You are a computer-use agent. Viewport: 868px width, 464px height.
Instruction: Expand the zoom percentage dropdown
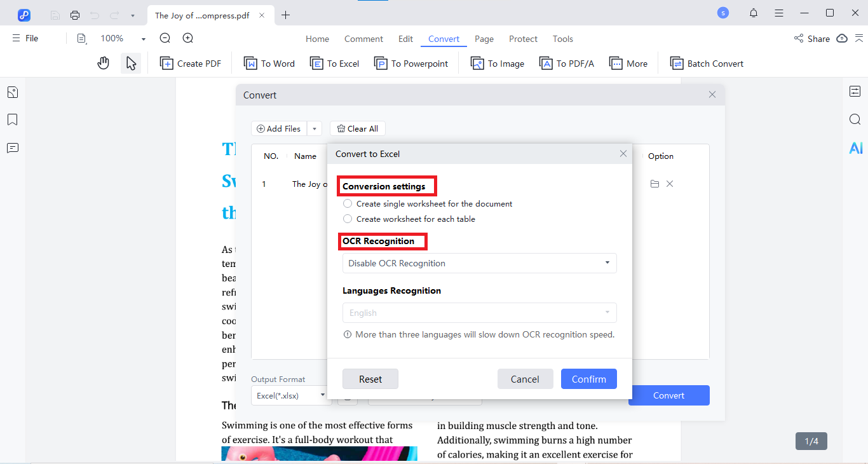pyautogui.click(x=143, y=38)
